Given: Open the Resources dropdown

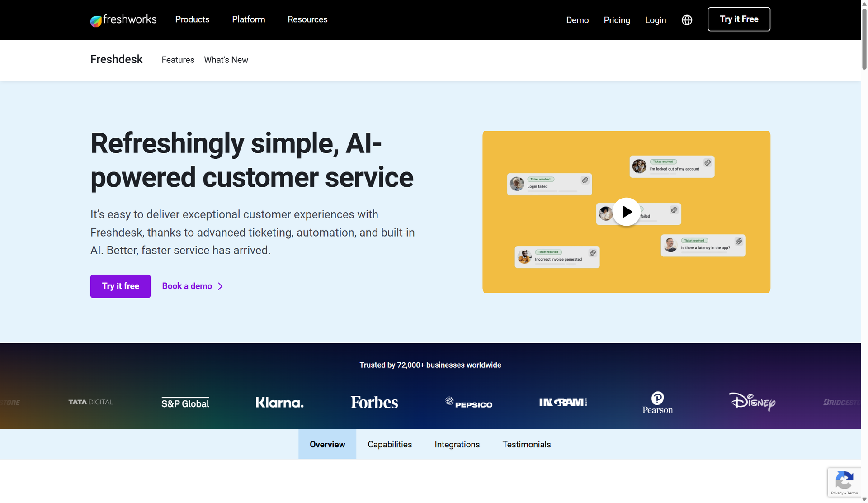Looking at the screenshot, I should (x=307, y=19).
